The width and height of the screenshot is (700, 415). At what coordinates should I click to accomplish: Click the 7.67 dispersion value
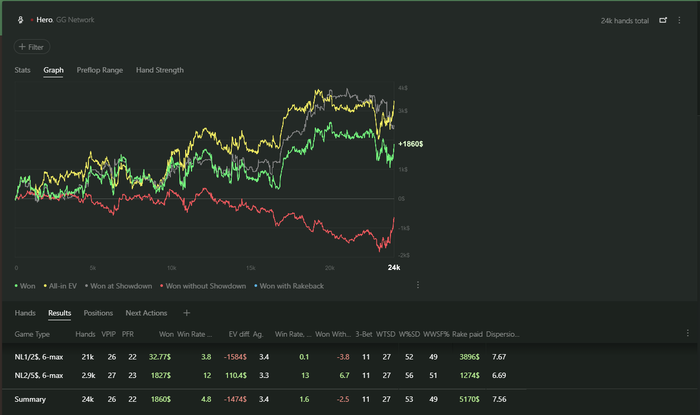(x=499, y=357)
